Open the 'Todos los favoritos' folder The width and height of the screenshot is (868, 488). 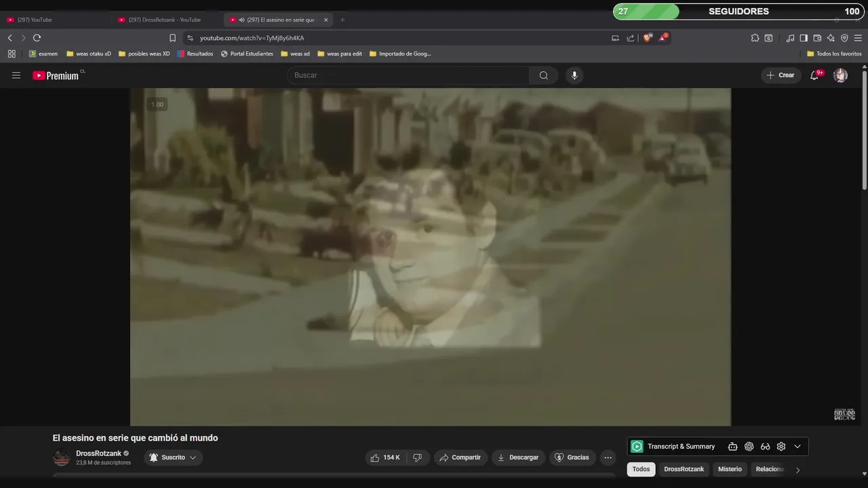coord(834,54)
